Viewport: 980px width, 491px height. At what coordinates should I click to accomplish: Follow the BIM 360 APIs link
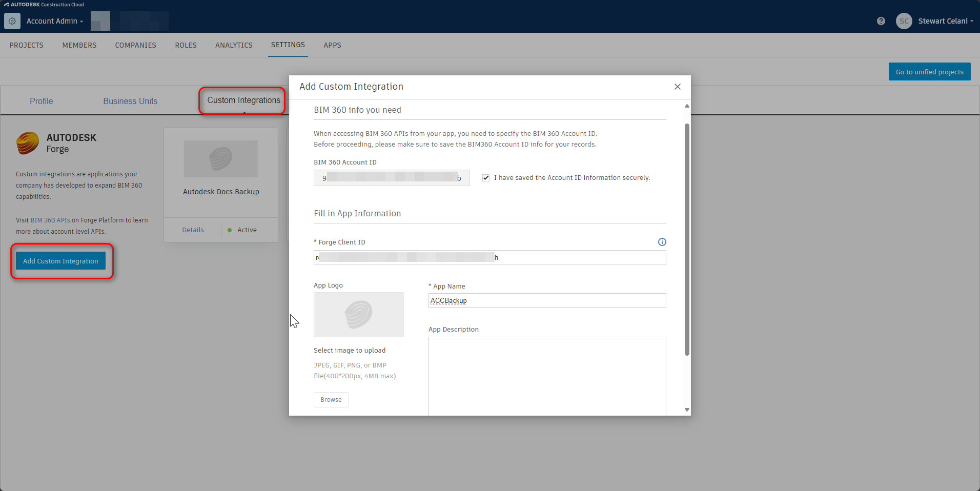(x=50, y=220)
